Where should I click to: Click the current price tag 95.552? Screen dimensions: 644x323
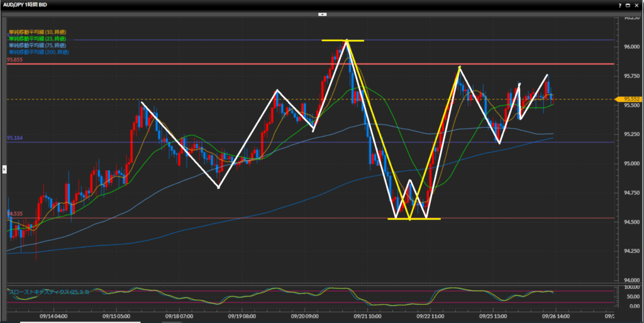(631, 99)
